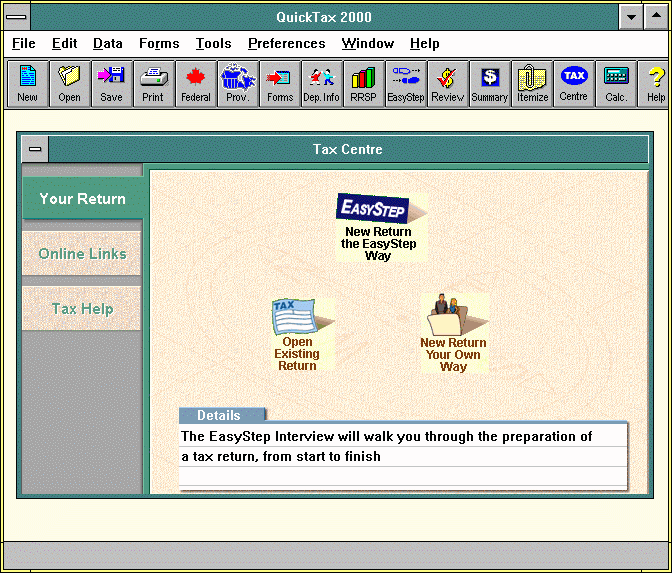
Task: Click the New toolbar icon
Action: [27, 84]
